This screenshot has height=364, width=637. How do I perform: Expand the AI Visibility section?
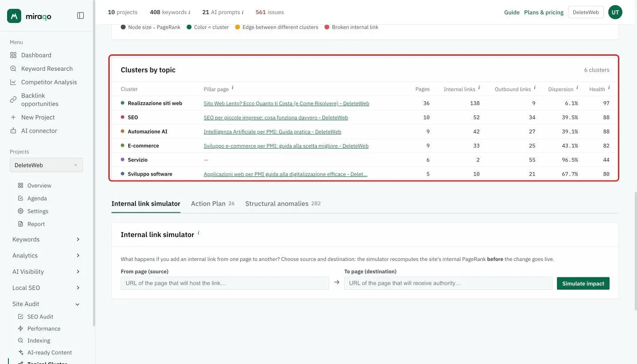tap(46, 272)
